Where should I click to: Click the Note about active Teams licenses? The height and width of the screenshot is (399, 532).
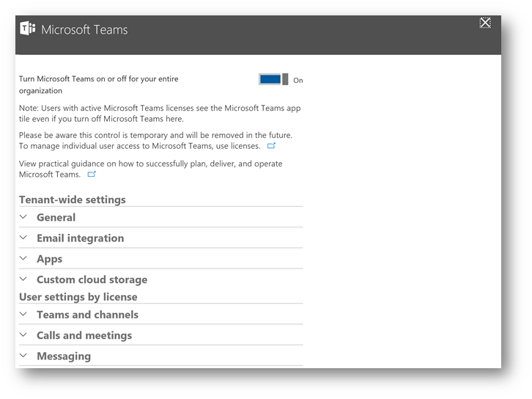pyautogui.click(x=160, y=114)
